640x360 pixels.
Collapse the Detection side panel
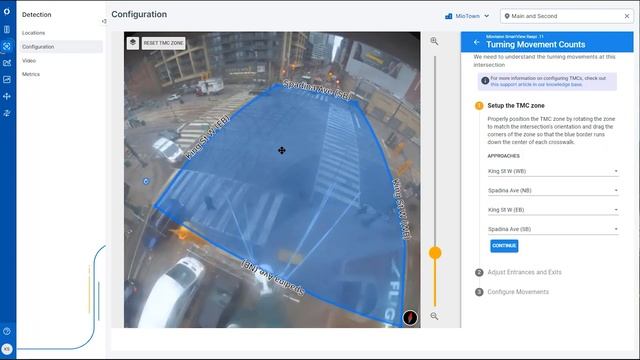click(104, 21)
